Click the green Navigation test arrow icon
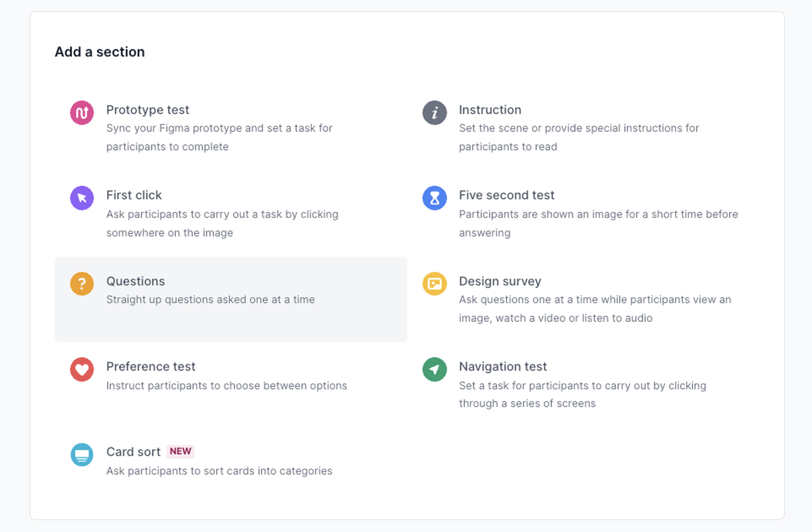 434,369
